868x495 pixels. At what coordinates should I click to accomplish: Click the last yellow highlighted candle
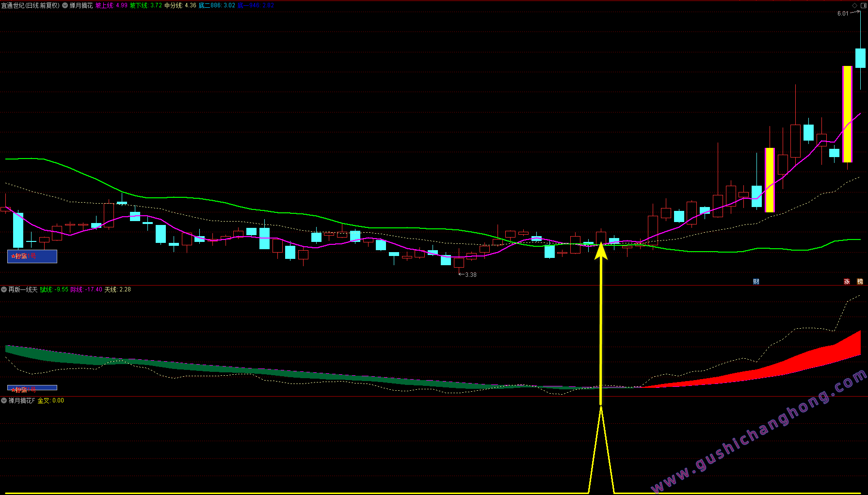pyautogui.click(x=847, y=114)
